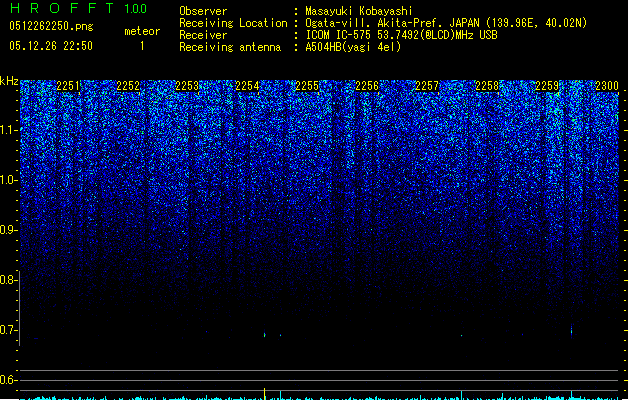Click the Receiving antenna label
Viewport: 629px width, 400px height.
230,47
